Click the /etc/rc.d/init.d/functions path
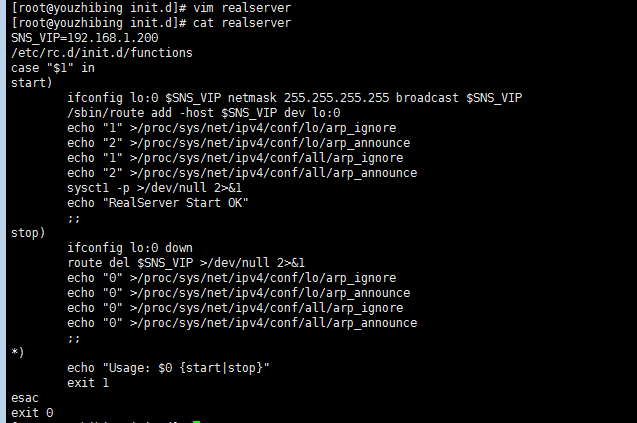This screenshot has width=637, height=423. click(102, 53)
